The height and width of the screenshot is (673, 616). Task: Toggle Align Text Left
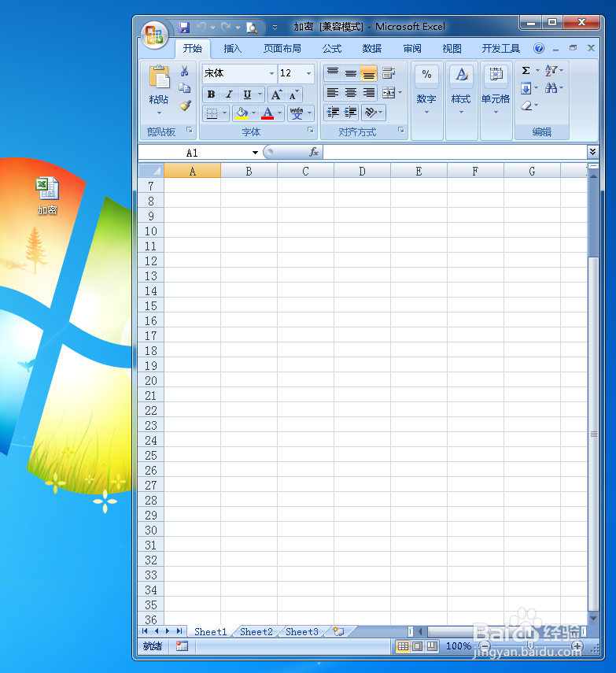333,93
